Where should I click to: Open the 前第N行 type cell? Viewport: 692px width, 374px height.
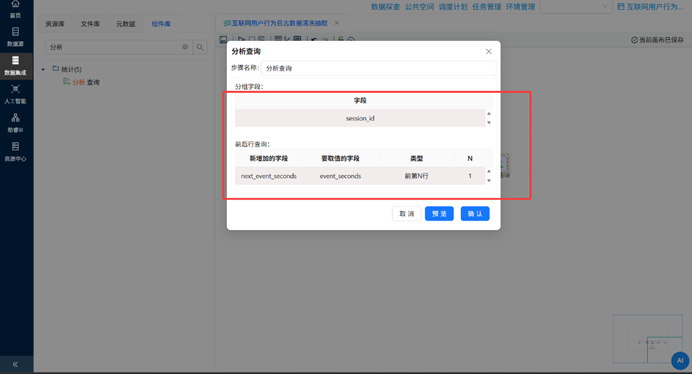tap(416, 176)
